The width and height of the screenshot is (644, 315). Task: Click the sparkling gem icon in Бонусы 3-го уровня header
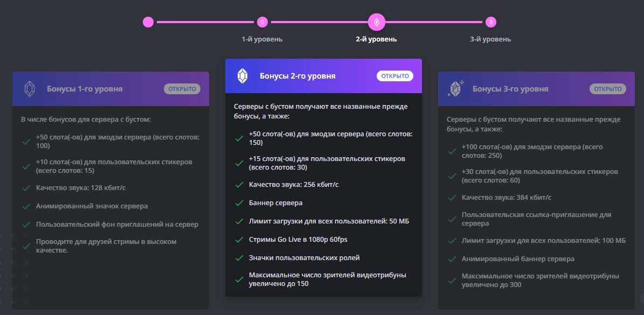coord(456,88)
